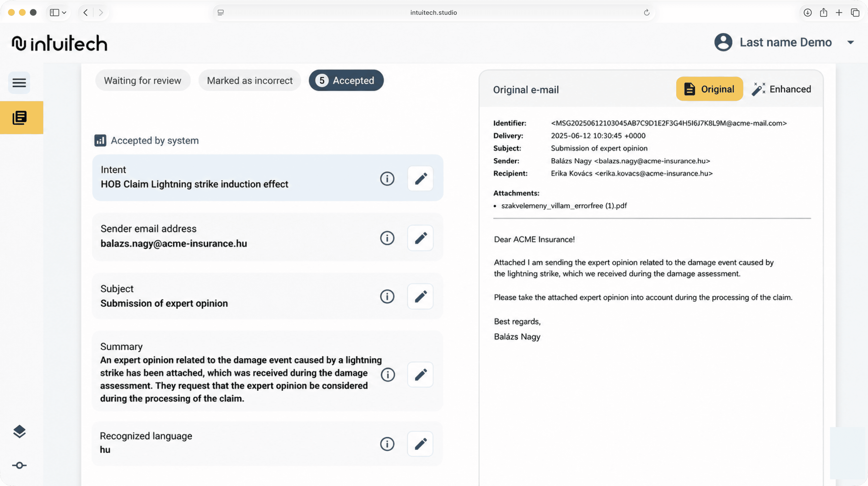Click the szakvelemeny_villam_errorfree (1).pdf attachment
Image resolution: width=868 pixels, height=486 pixels.
[x=564, y=206]
